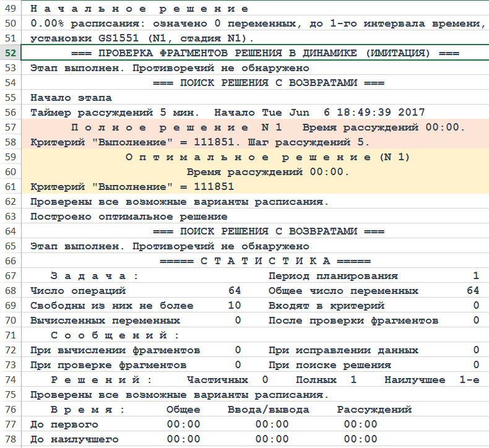
Task: Select the "Начальное решение" cell
Action: [140, 9]
